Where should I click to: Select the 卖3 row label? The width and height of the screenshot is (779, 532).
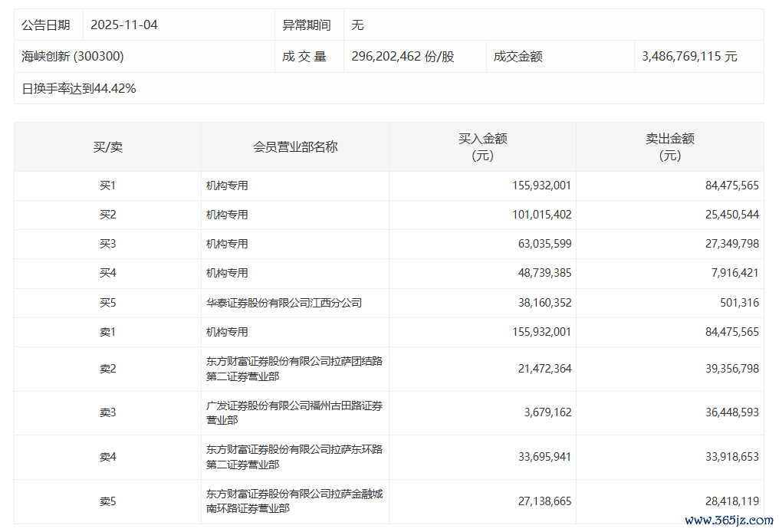click(x=108, y=412)
